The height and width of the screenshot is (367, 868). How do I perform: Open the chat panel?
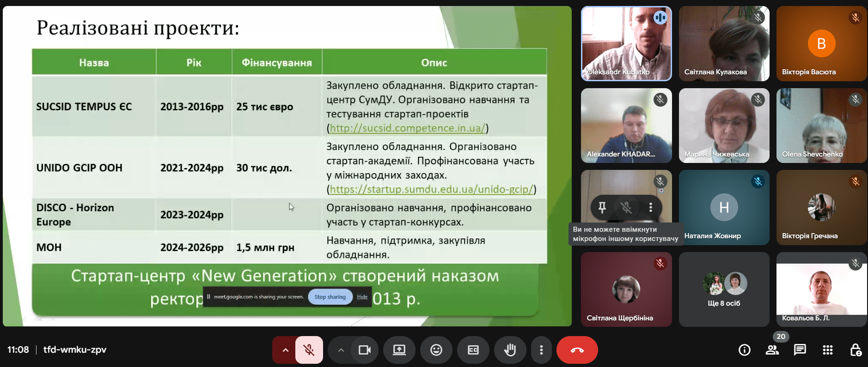(x=800, y=350)
